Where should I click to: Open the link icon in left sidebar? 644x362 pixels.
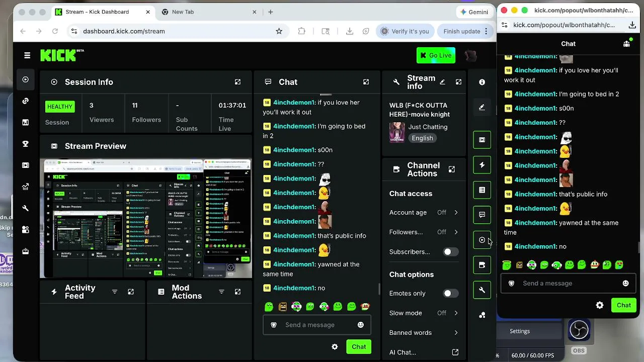26,101
